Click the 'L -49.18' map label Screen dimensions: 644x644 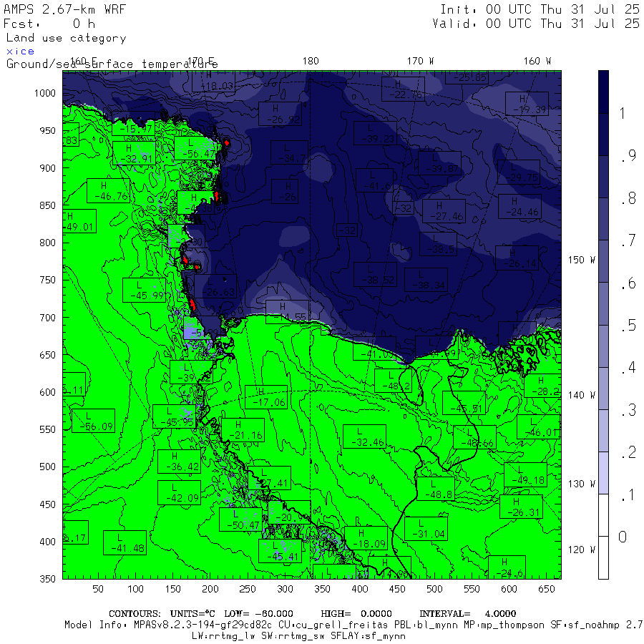525,474
